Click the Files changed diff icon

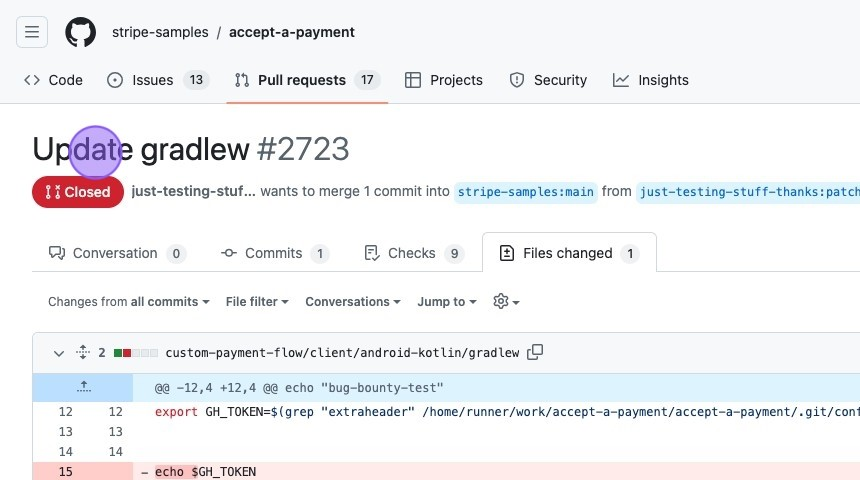click(507, 253)
